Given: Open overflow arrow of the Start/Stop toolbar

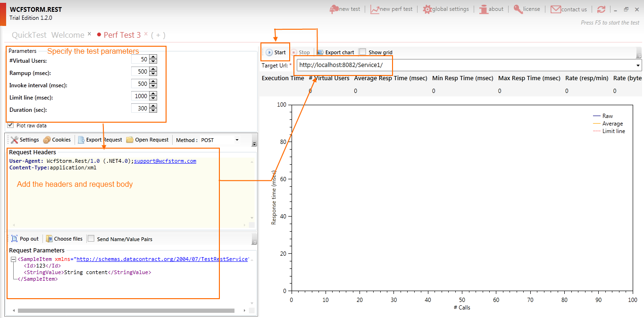Looking at the screenshot, I should [x=639, y=53].
